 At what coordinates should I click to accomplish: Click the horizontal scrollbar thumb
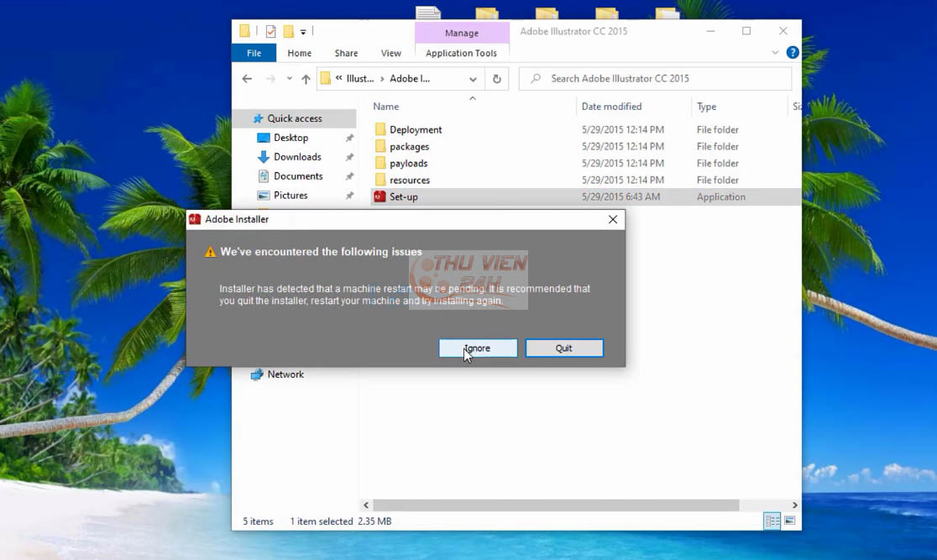[556, 505]
